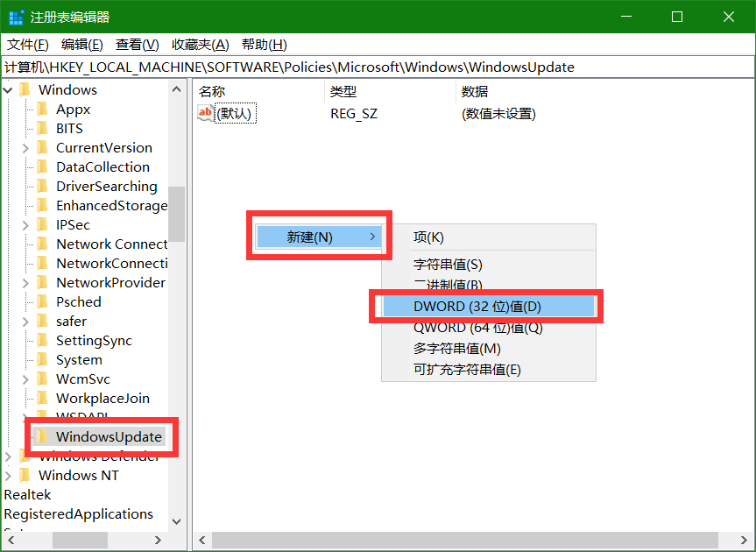Click the REG_SZ type cell
Screen dimensions: 756x552
pyautogui.click(x=354, y=114)
